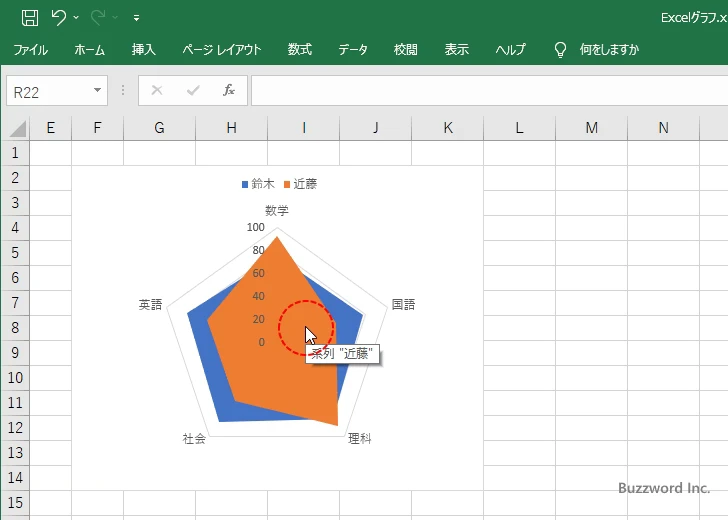Image resolution: width=728 pixels, height=520 pixels.
Task: Click the 社会 axis category label
Action: tap(194, 439)
